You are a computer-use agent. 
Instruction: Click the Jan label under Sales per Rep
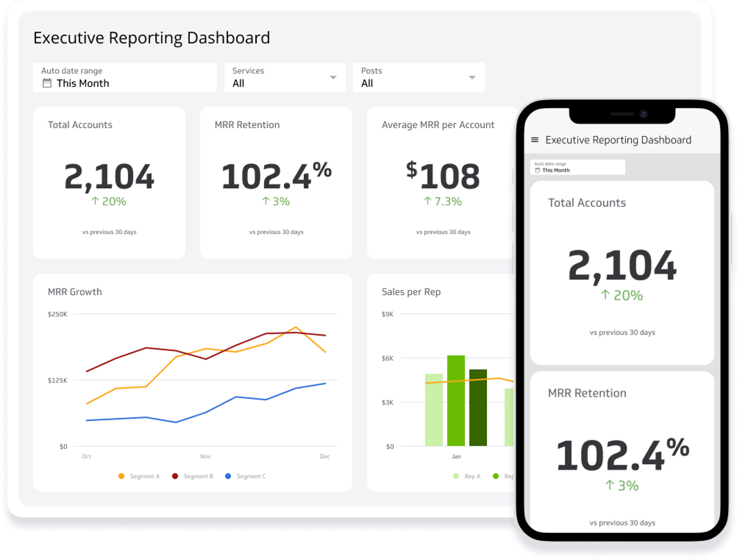pos(456,456)
